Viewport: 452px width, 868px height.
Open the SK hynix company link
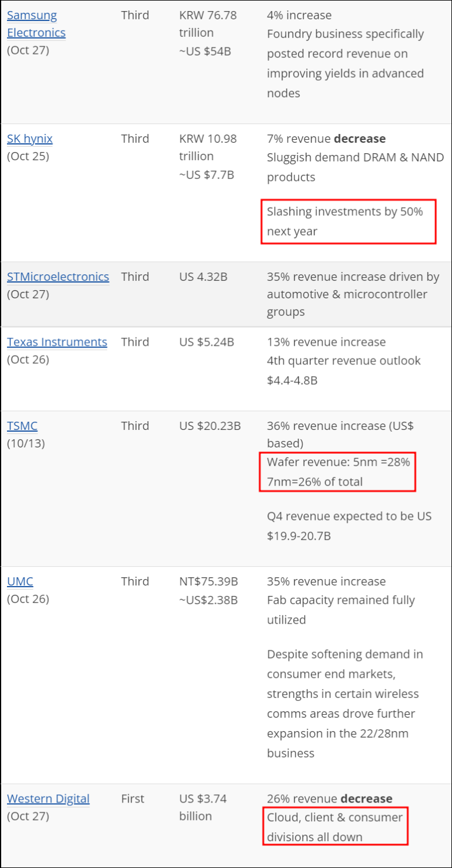tap(30, 139)
